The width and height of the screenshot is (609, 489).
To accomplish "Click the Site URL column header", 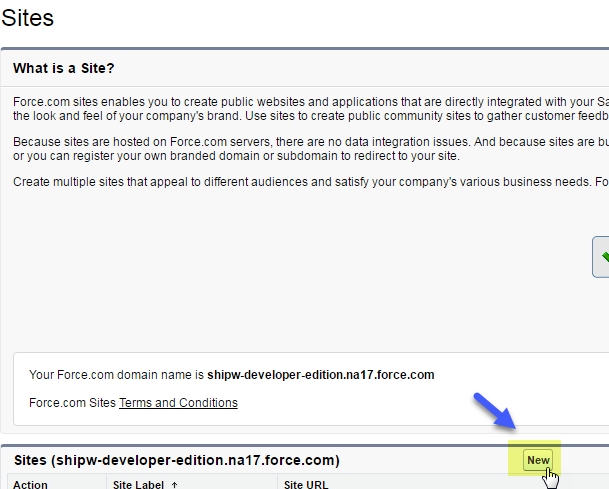I will tap(306, 484).
